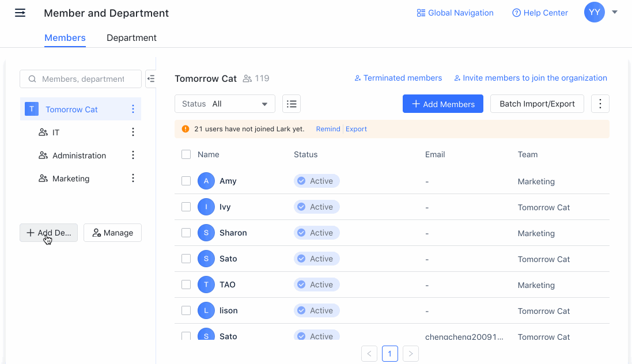Tick the checkbox for Amy
The height and width of the screenshot is (364, 632).
[x=186, y=181]
